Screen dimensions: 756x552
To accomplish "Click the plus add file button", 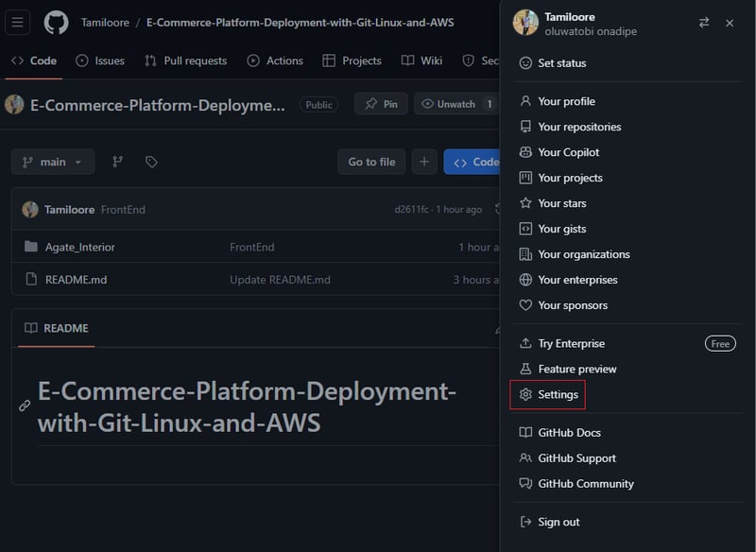I will (424, 162).
